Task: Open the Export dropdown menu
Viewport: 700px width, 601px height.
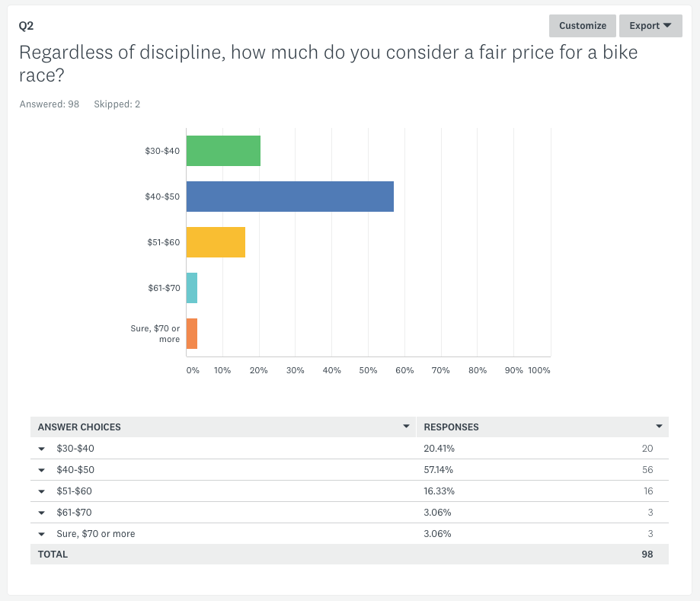Action: (x=650, y=25)
